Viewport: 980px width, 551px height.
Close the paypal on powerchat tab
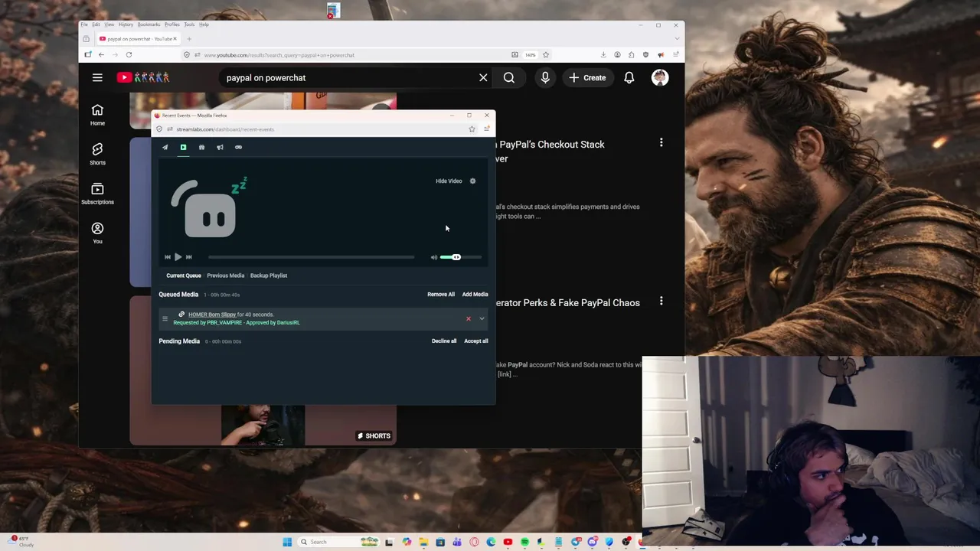tap(175, 39)
